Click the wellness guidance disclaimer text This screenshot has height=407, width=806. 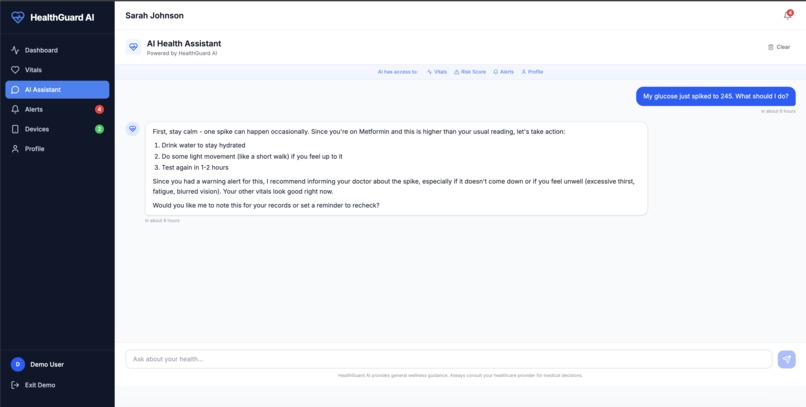tap(460, 376)
